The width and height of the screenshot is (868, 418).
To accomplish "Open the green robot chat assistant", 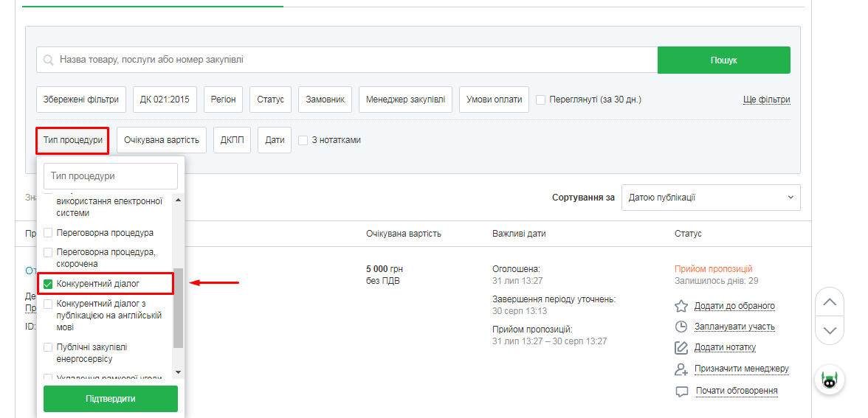I will [x=830, y=381].
